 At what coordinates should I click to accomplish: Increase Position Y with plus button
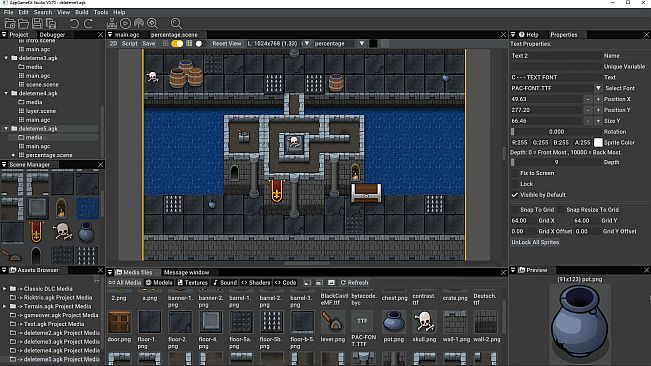click(x=598, y=110)
